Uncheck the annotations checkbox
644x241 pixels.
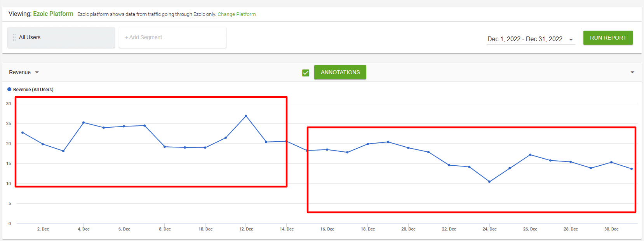(306, 73)
